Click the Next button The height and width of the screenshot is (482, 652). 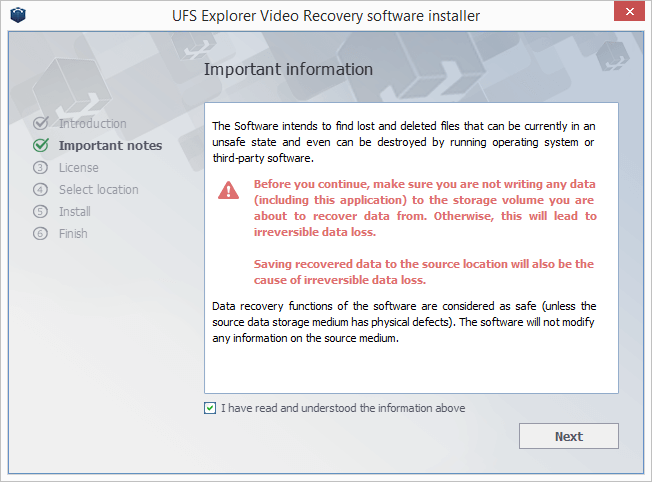[568, 436]
